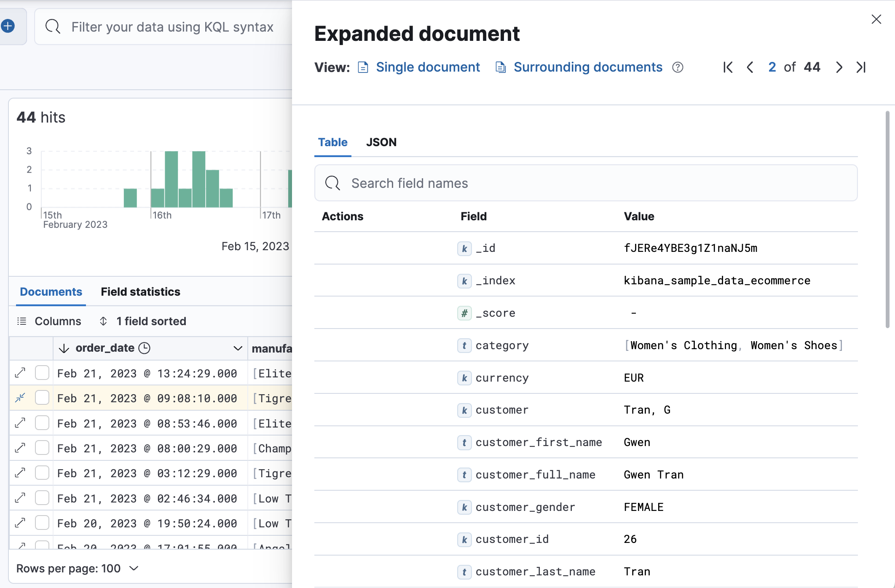Open Field statistics tab
The width and height of the screenshot is (895, 588).
click(x=140, y=291)
